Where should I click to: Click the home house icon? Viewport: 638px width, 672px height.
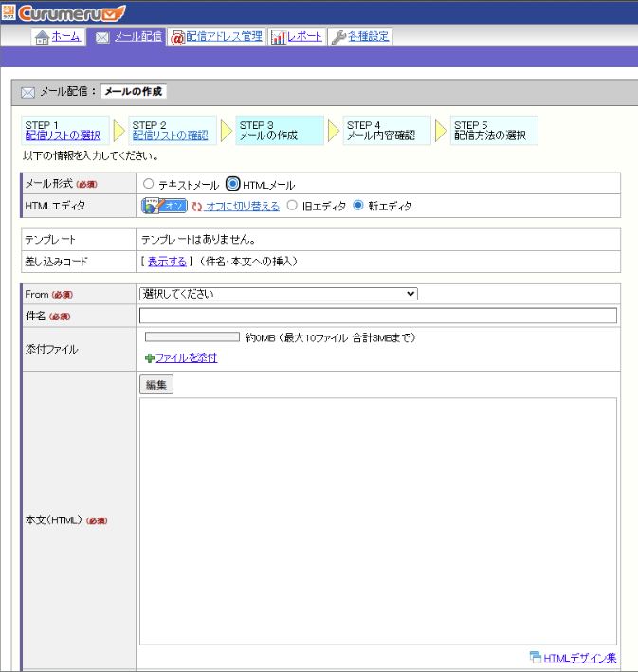[x=42, y=38]
